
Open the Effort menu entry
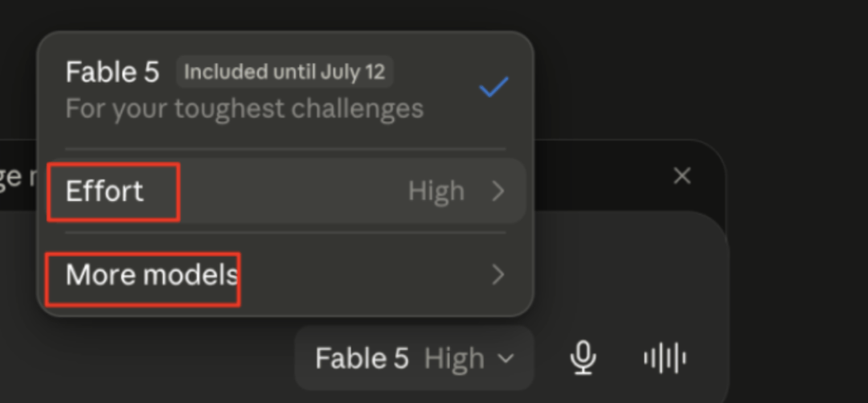coord(285,191)
